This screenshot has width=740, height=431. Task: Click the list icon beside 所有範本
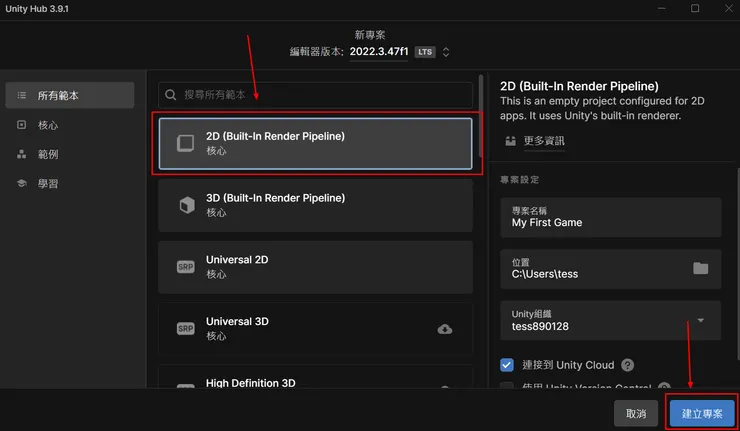point(22,95)
